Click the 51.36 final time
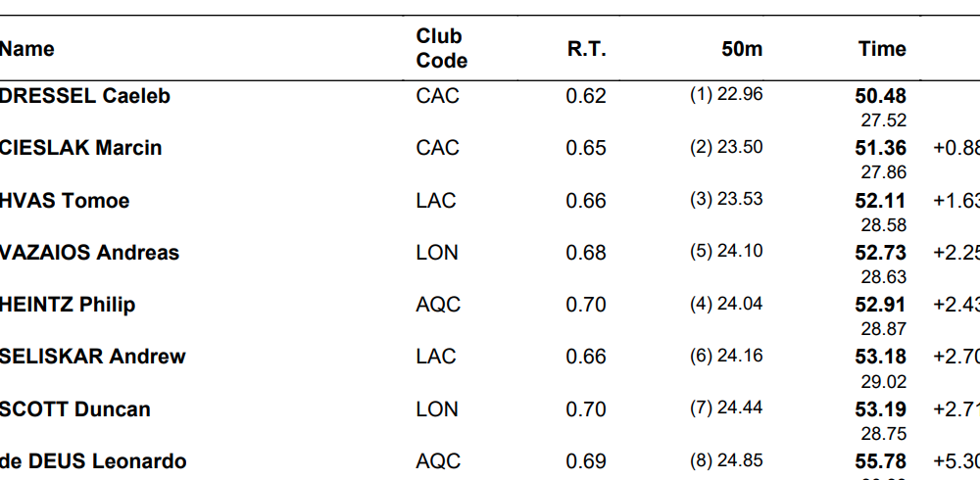 click(x=880, y=148)
